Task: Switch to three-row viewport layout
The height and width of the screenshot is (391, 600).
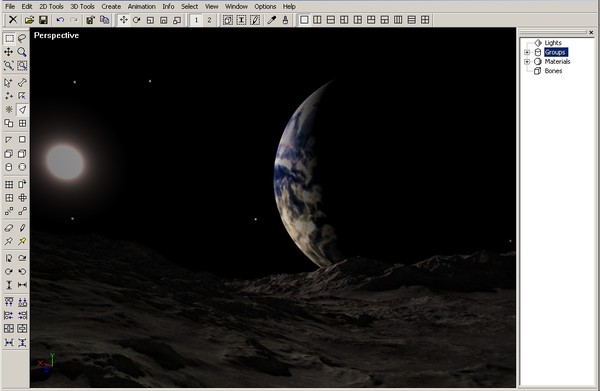Action: click(411, 20)
